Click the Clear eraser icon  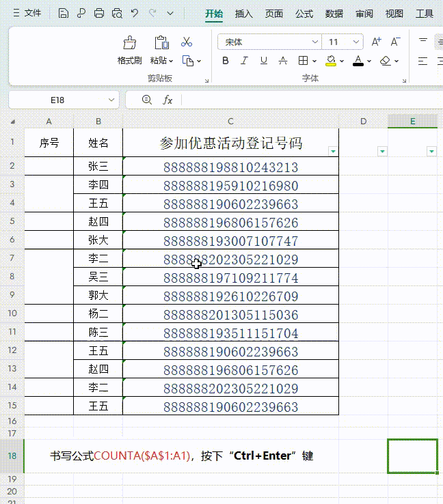[x=385, y=60]
